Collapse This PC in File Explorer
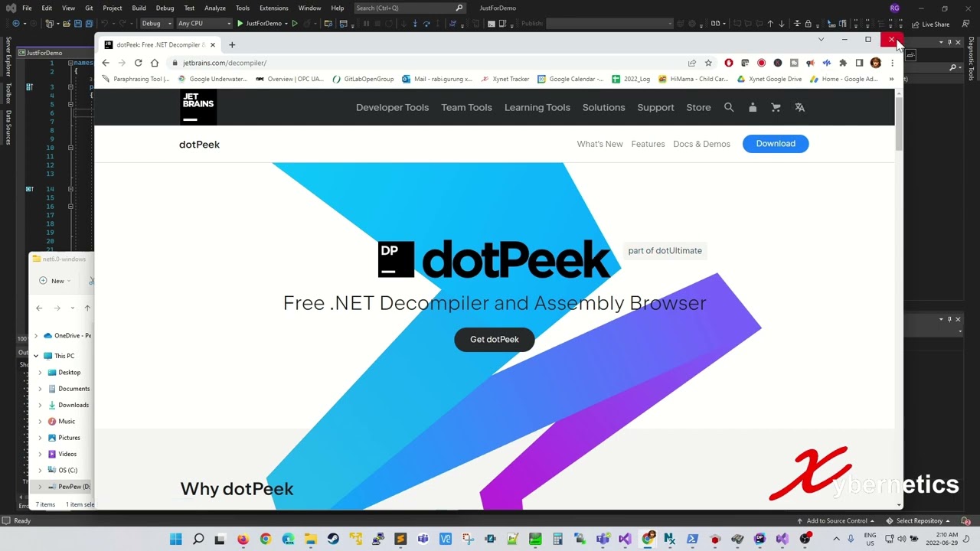This screenshot has height=551, width=980. (x=36, y=356)
